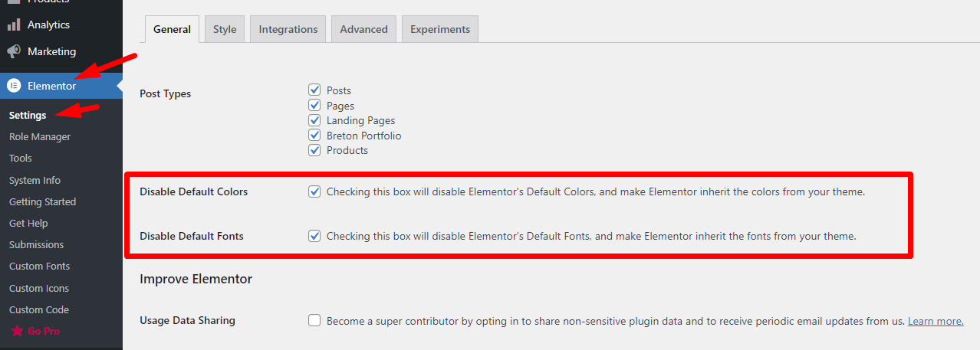Open Role Manager in Elementor submenu
980x350 pixels.
[x=40, y=137]
